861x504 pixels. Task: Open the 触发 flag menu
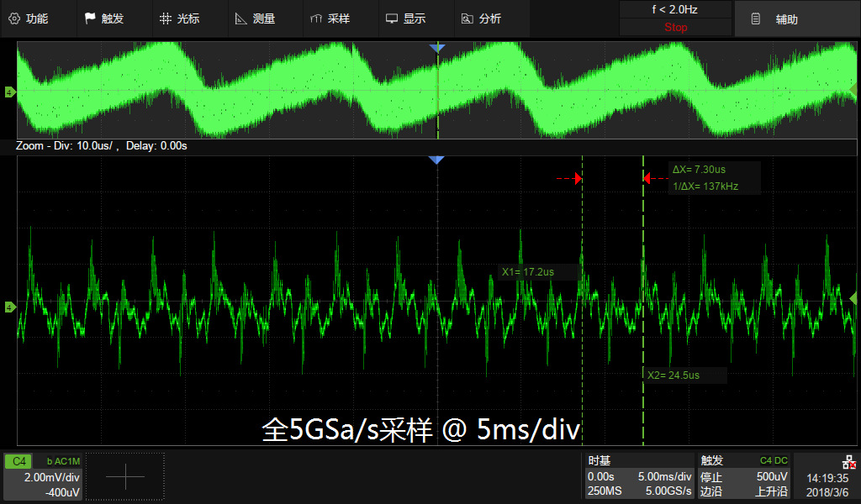coord(104,18)
